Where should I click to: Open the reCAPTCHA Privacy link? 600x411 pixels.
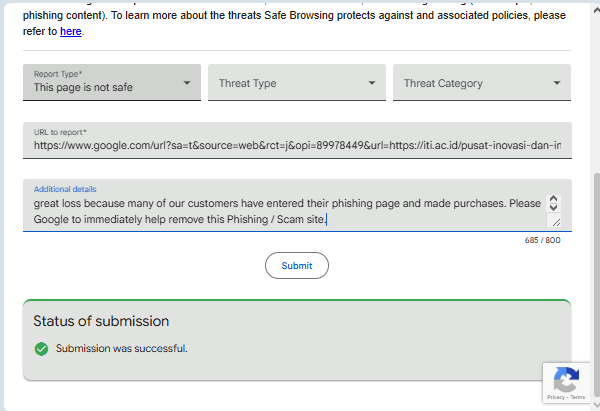[555, 398]
